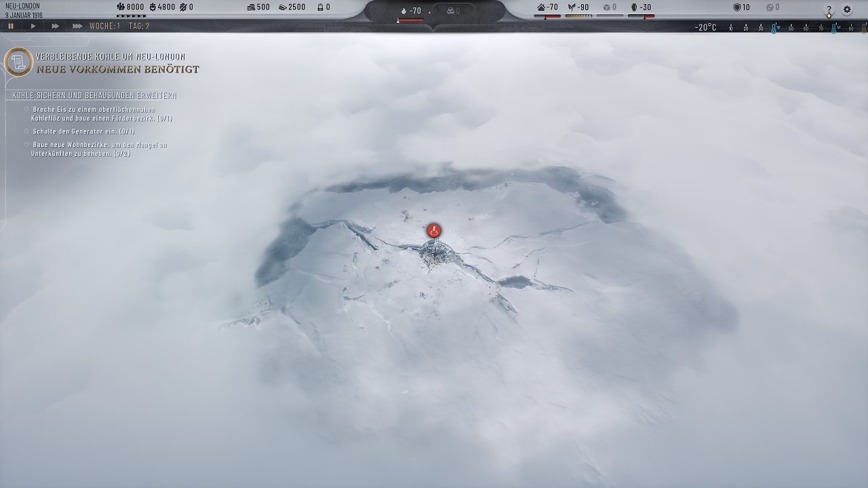Click the small arrow row beneath the population count

(x=131, y=16)
